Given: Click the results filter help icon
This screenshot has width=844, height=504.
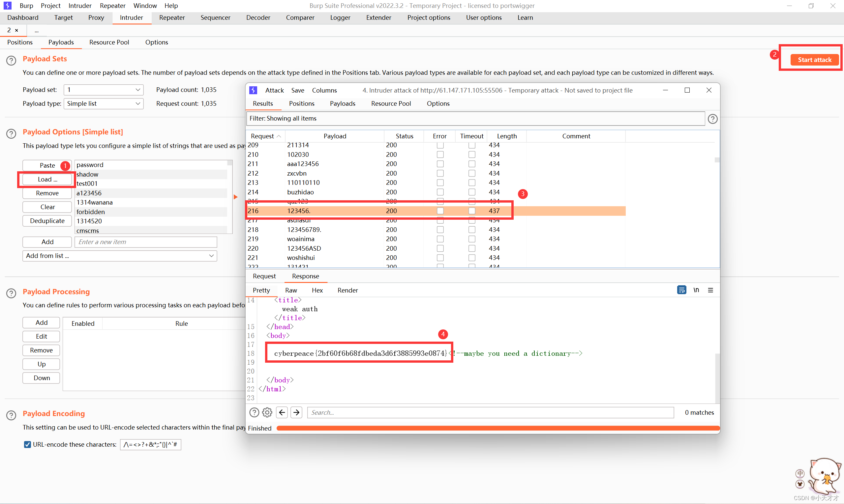Looking at the screenshot, I should pos(712,119).
